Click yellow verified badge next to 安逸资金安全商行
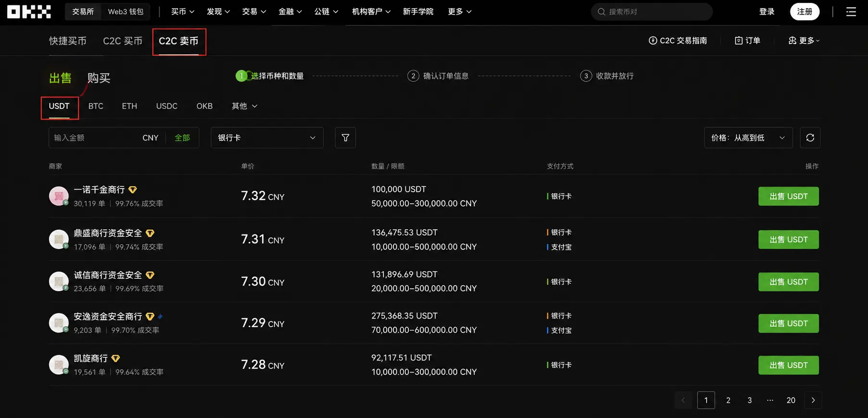The width and height of the screenshot is (868, 418). [x=150, y=317]
